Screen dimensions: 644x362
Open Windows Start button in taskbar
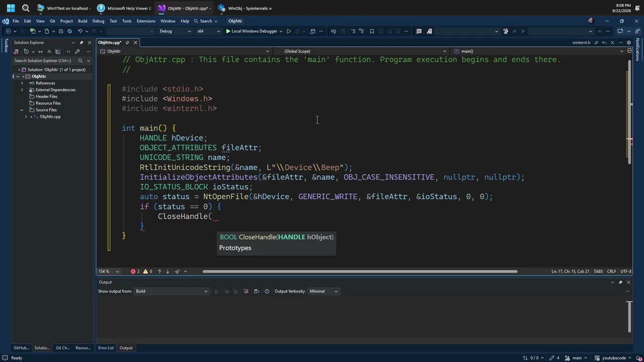click(x=11, y=8)
